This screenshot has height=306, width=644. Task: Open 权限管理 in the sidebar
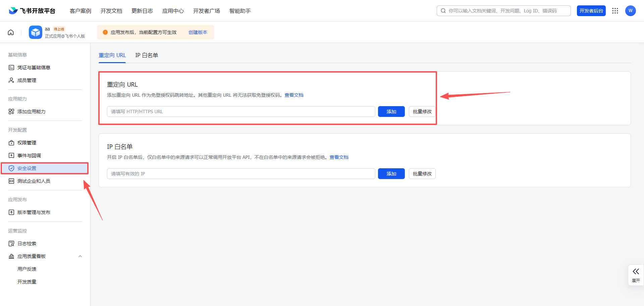27,143
